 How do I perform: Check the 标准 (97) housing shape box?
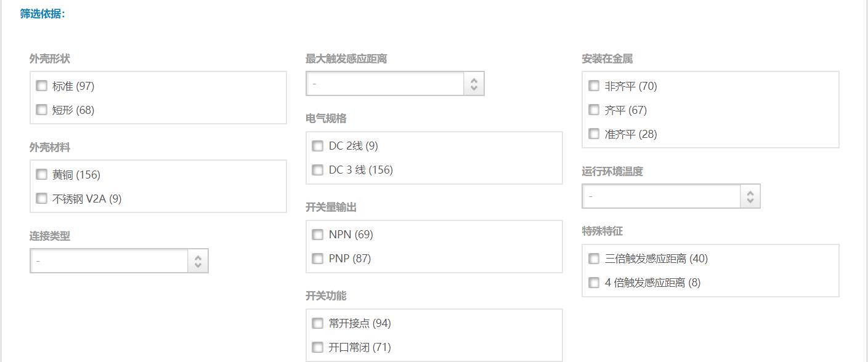click(x=41, y=86)
